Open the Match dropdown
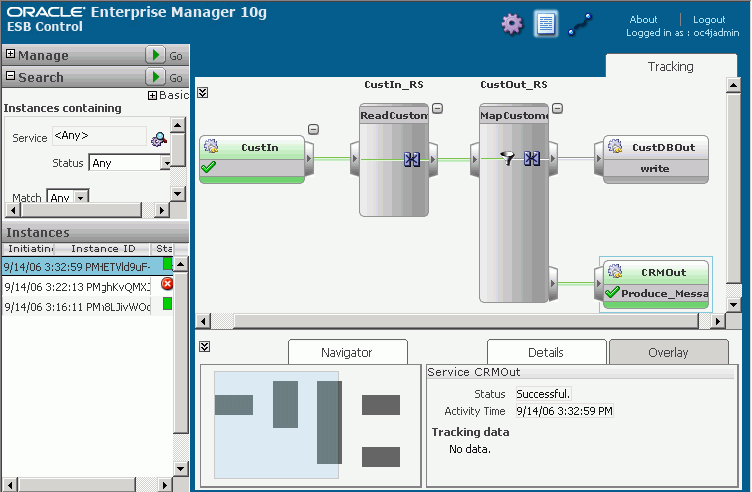This screenshot has height=492, width=752. 81,197
